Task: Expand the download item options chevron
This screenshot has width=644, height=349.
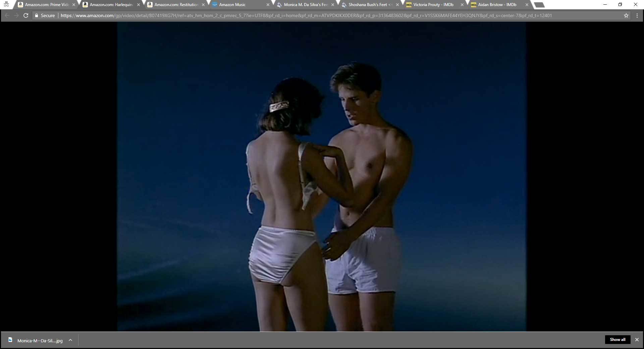Action: pyautogui.click(x=70, y=340)
